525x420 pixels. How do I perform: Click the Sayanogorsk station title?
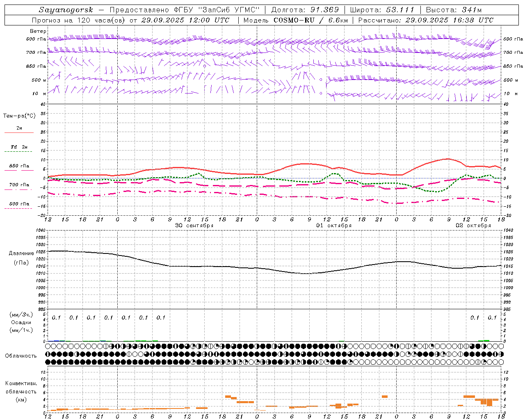pos(66,10)
